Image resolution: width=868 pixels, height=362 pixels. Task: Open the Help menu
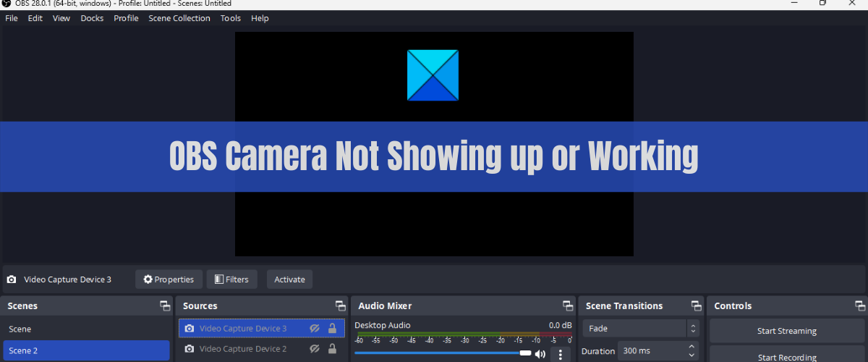click(260, 18)
